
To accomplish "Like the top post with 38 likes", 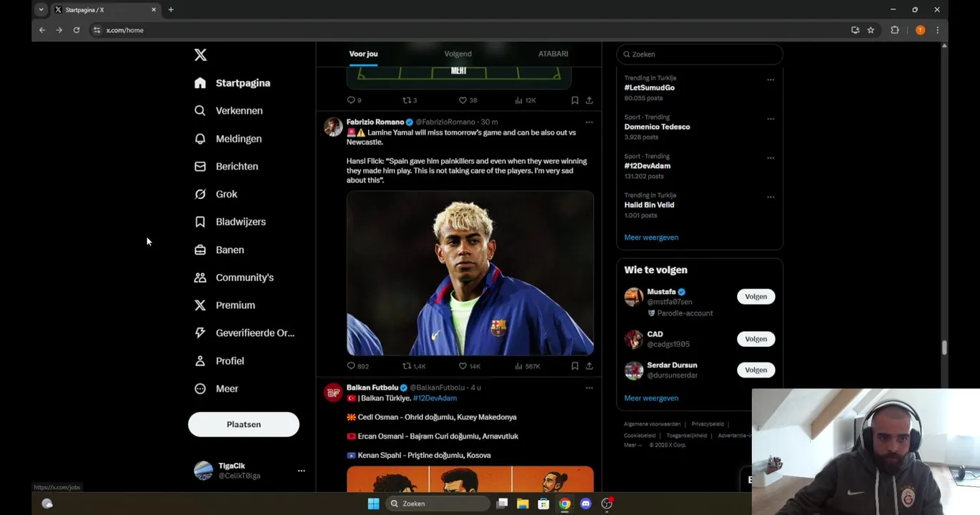I will point(467,100).
